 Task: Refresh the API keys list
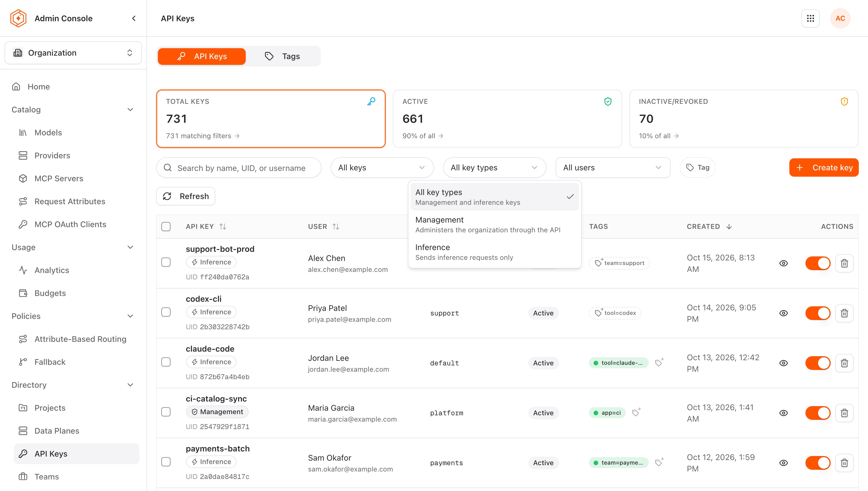(x=186, y=196)
